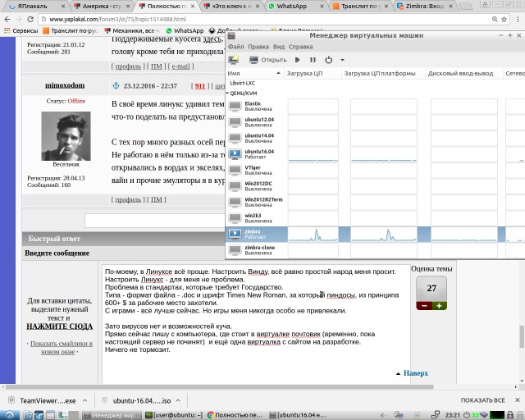This screenshot has width=525, height=420.
Task: Create a new virtual machine in Virtual Machine Manager
Action: (x=233, y=60)
